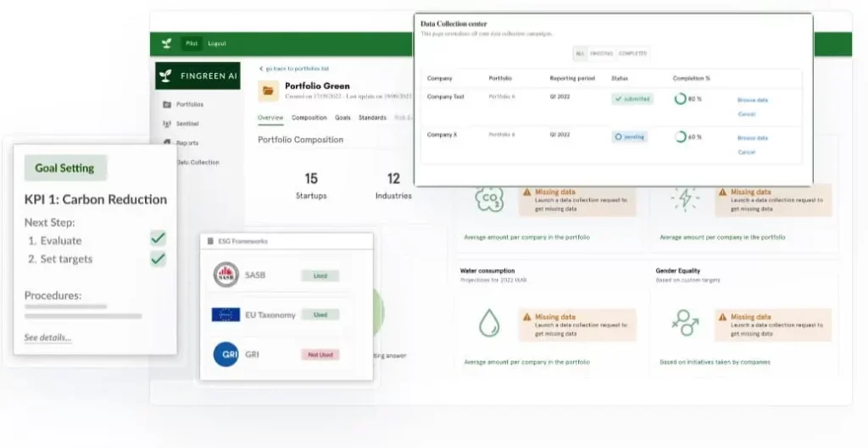
Task: Click the Portfolio Green title
Action: coord(317,86)
